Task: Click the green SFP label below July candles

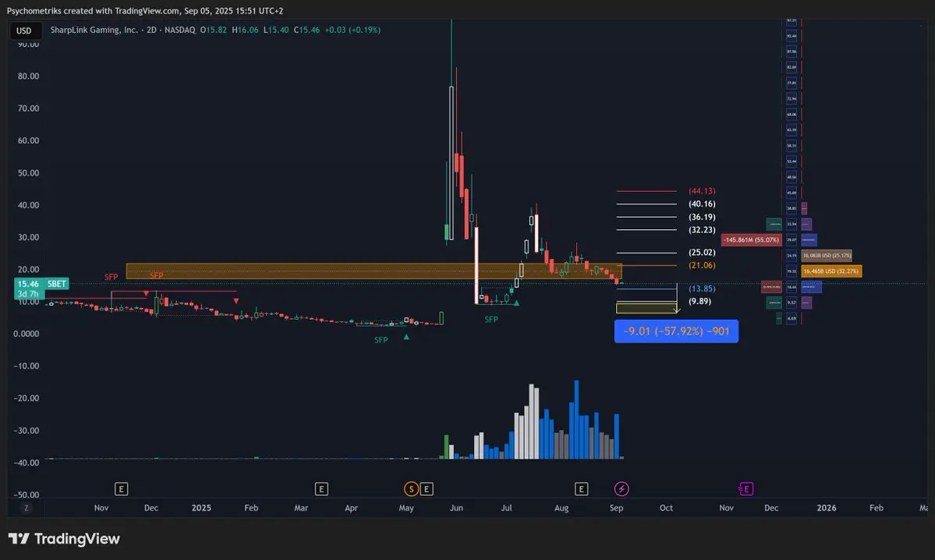Action: pyautogui.click(x=491, y=320)
